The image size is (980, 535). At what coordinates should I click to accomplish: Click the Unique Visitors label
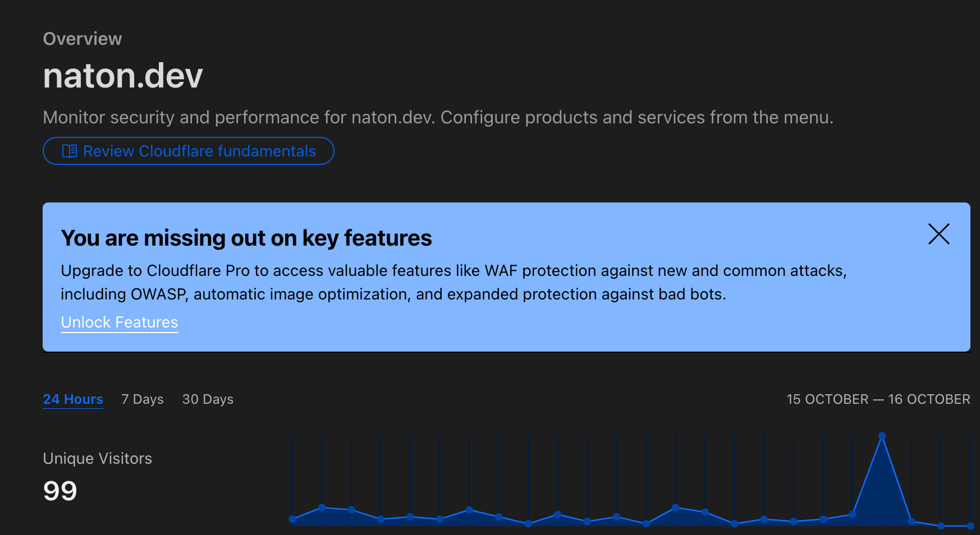click(x=98, y=459)
